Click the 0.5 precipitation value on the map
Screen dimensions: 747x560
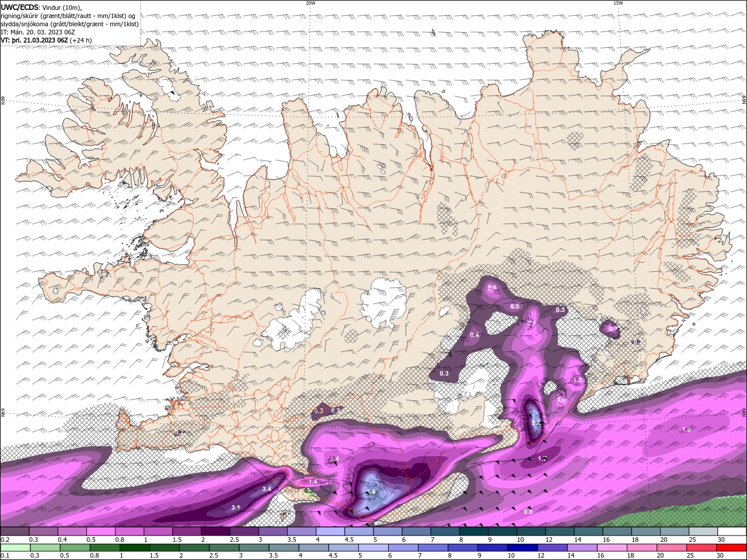pyautogui.click(x=515, y=306)
